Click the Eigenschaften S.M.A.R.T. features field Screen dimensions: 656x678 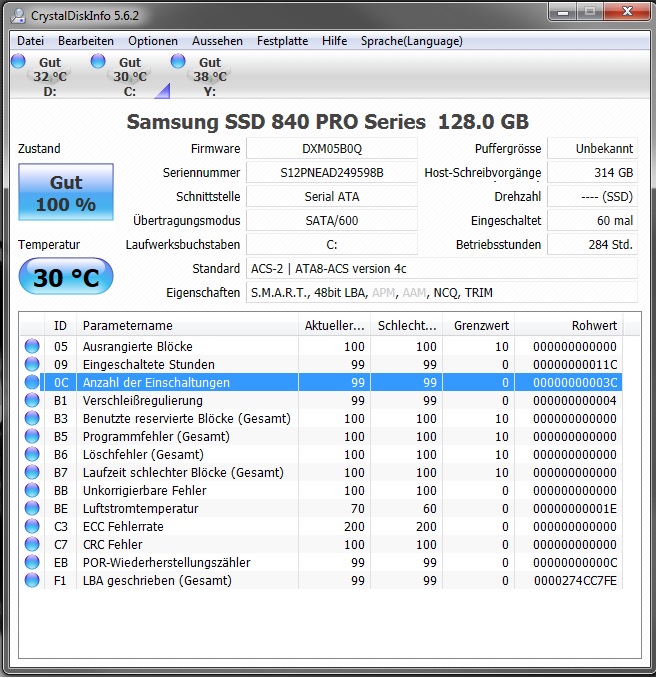[x=442, y=293]
